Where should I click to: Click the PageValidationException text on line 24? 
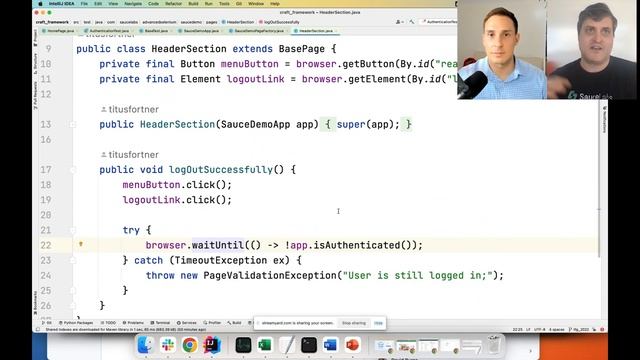point(270,276)
